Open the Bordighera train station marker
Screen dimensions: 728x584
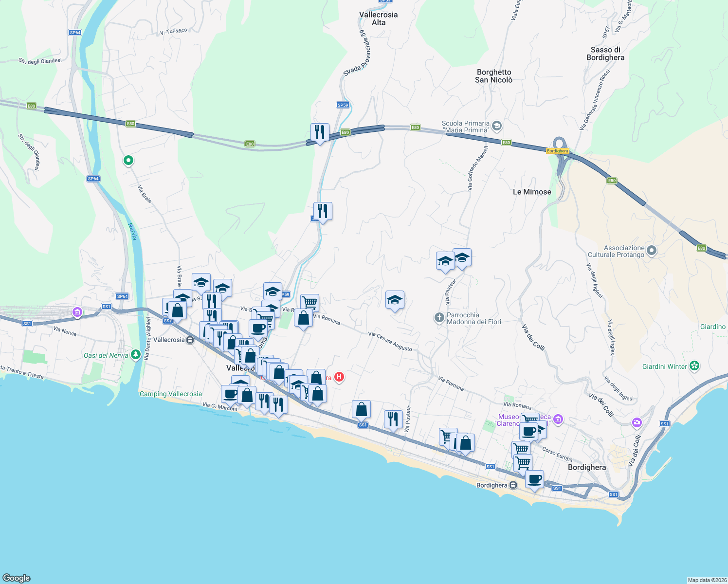tap(513, 485)
